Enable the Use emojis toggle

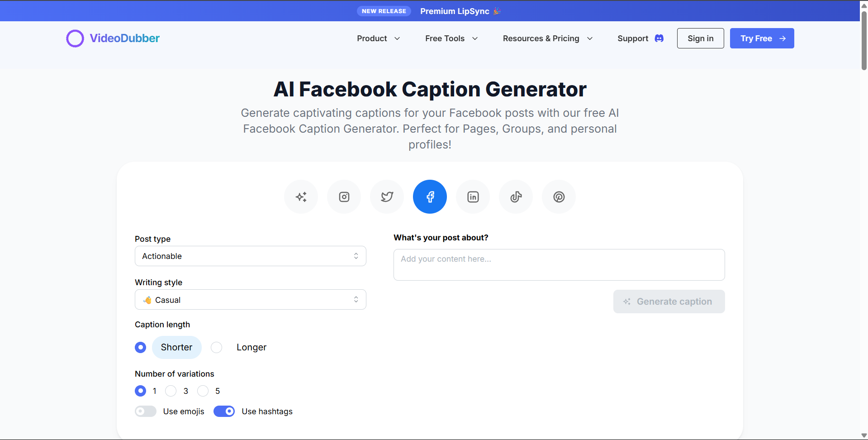(x=146, y=411)
